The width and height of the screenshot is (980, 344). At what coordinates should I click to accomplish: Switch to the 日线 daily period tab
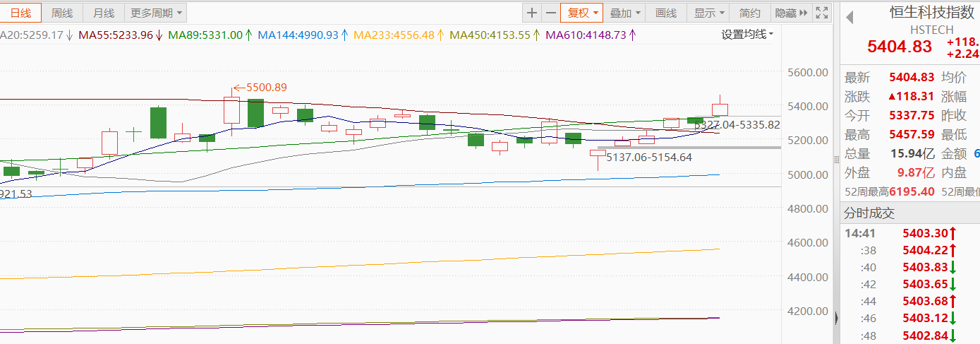click(x=20, y=13)
